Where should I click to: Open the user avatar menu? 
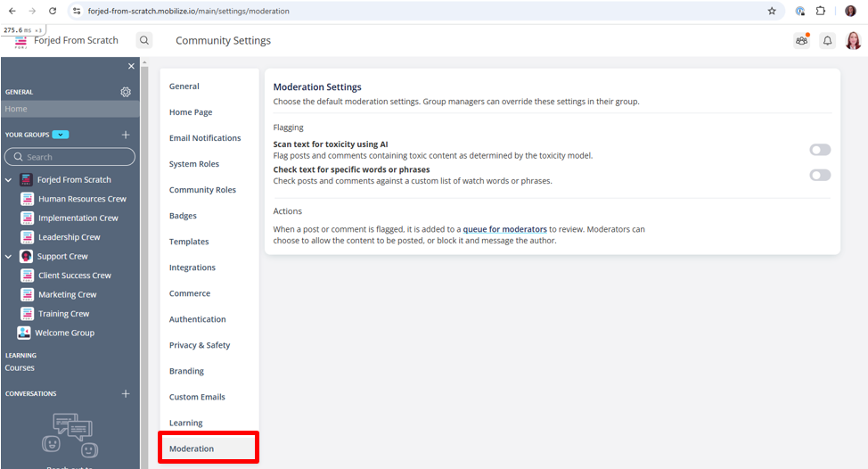[853, 40]
